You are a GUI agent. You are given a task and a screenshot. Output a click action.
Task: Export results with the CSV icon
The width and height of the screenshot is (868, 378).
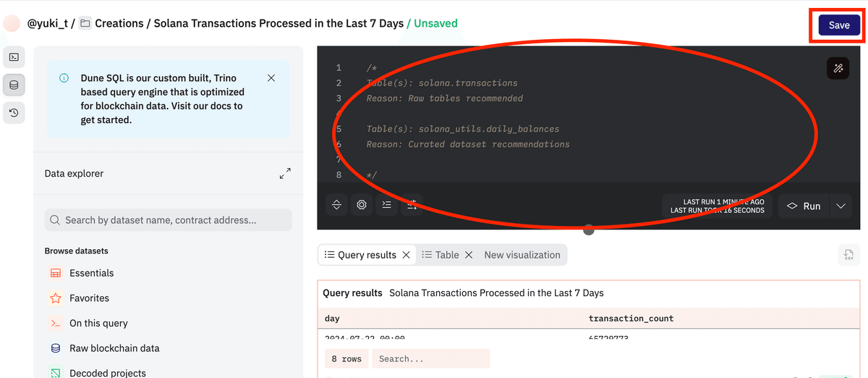(848, 255)
